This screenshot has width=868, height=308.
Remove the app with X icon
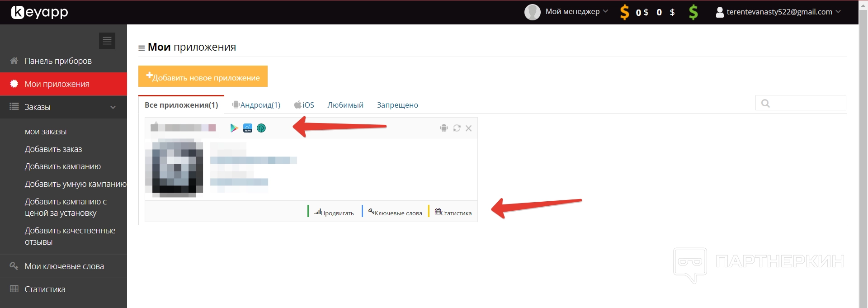469,128
